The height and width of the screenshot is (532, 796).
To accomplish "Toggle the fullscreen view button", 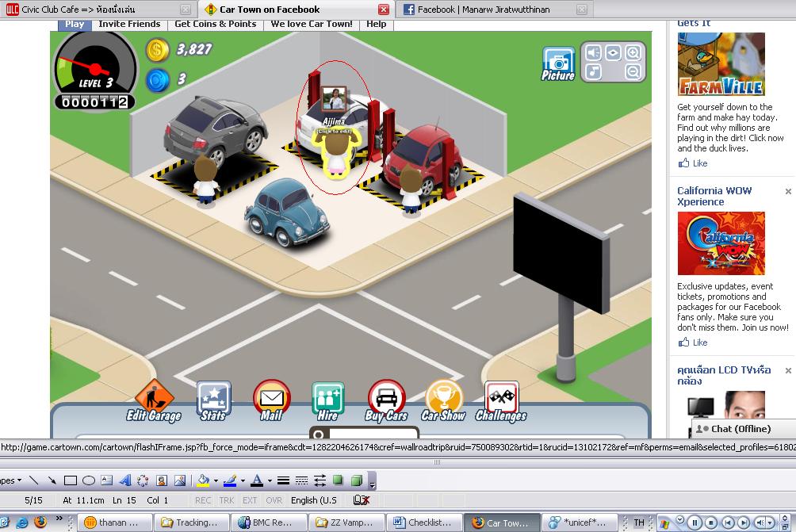I will pos(613,53).
